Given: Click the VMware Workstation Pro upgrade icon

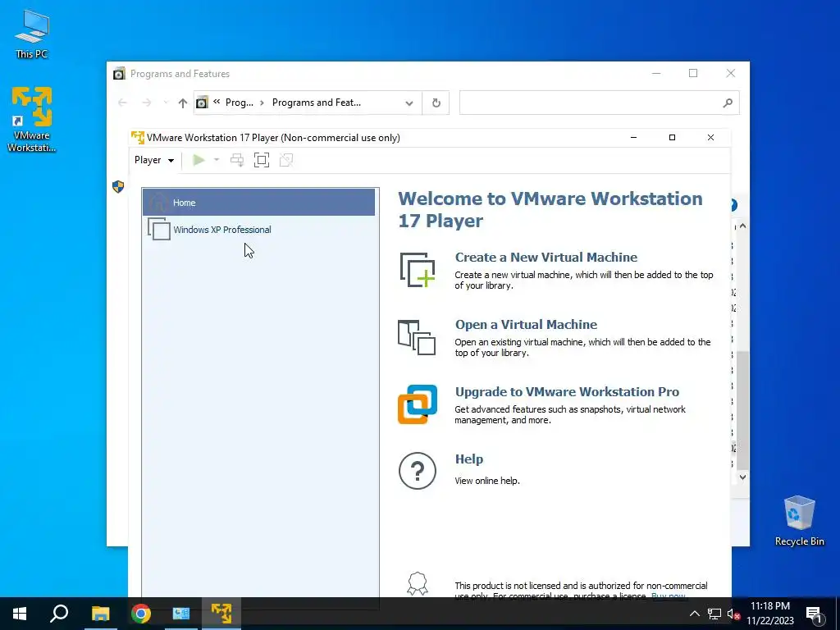Looking at the screenshot, I should coord(418,404).
